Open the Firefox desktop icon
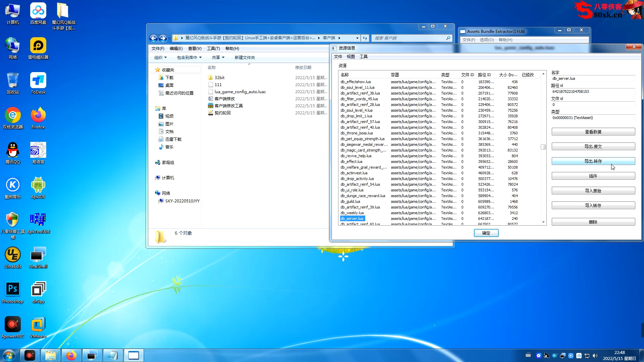 click(x=38, y=119)
